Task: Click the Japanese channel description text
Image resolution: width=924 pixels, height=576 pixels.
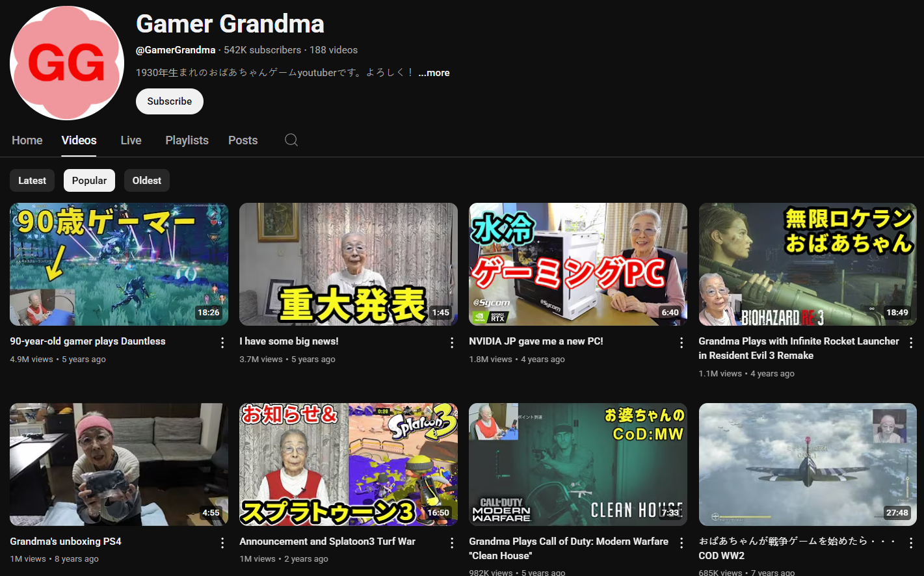Action: pos(274,73)
